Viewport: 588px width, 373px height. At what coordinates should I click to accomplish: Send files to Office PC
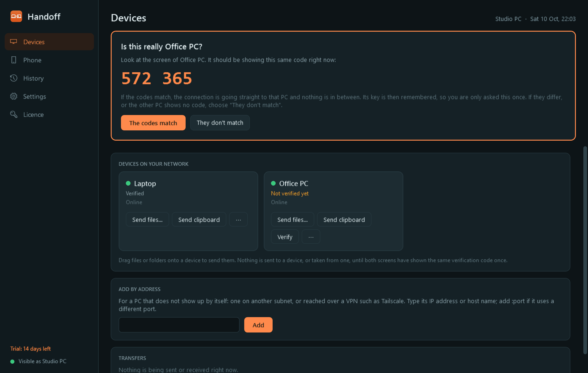click(x=292, y=220)
